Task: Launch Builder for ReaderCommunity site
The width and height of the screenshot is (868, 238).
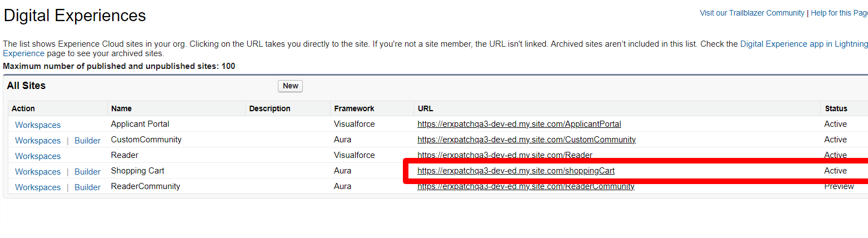Action: point(87,187)
